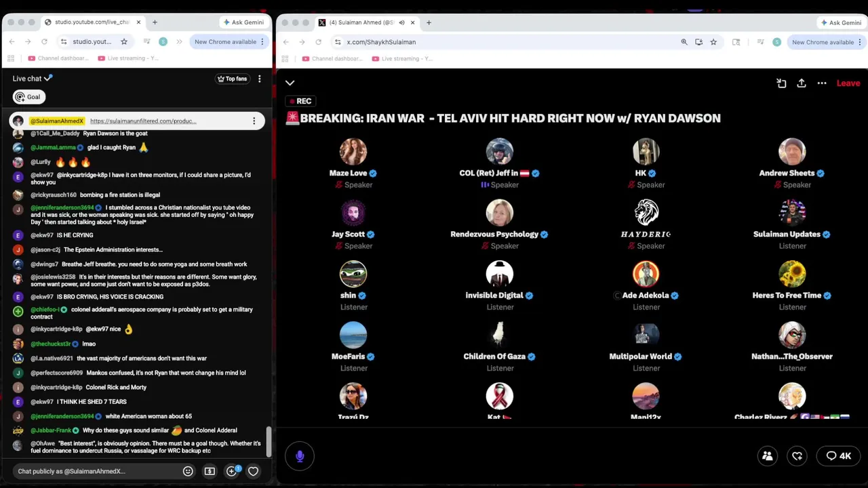The image size is (868, 488).
Task: Click the heart reaction icon in the Space
Action: tap(797, 456)
